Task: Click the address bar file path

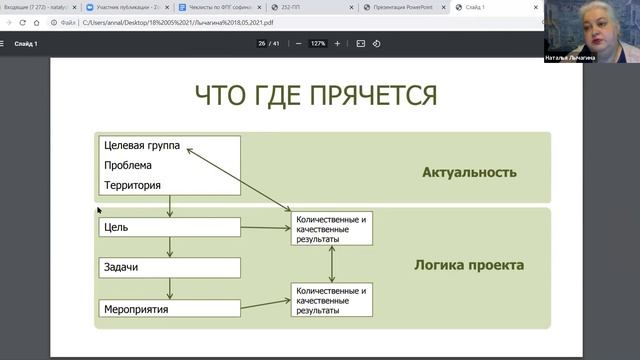Action: (178, 23)
